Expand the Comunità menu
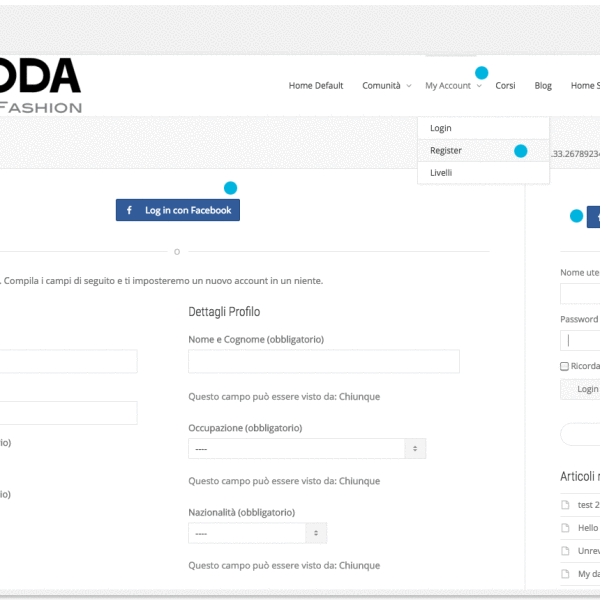Image resolution: width=600 pixels, height=600 pixels. coord(386,86)
